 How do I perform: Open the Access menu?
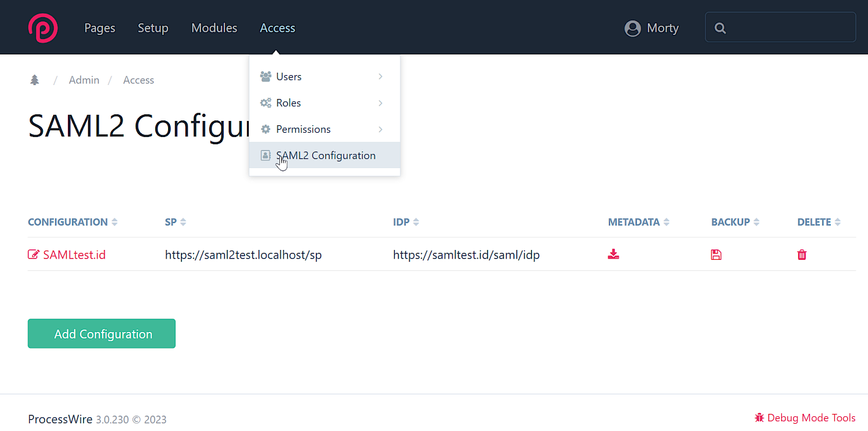coord(278,28)
